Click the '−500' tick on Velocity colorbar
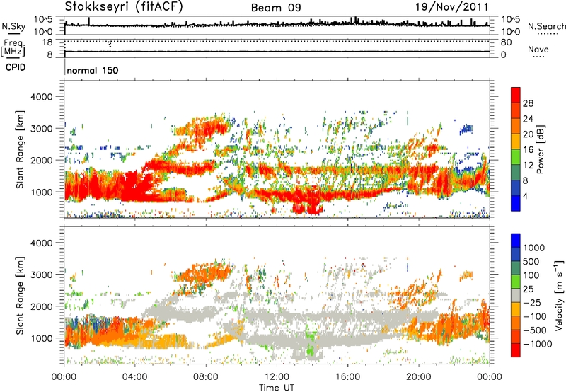This screenshot has width=566, height=392. pyautogui.click(x=534, y=330)
